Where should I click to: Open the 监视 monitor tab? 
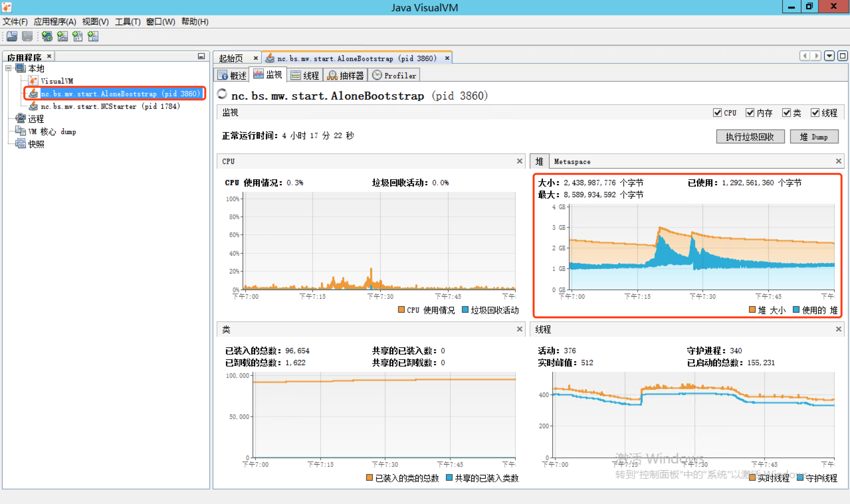coord(268,74)
